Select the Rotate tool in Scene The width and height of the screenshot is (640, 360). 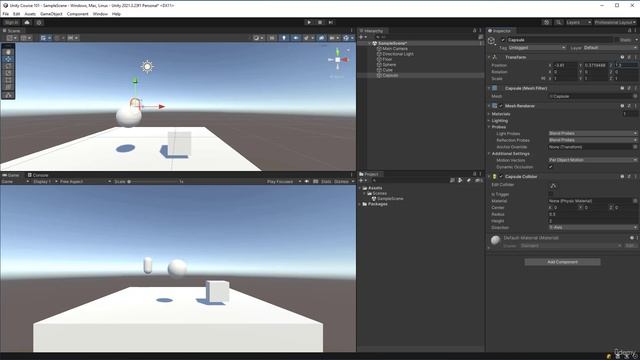pos(8,66)
